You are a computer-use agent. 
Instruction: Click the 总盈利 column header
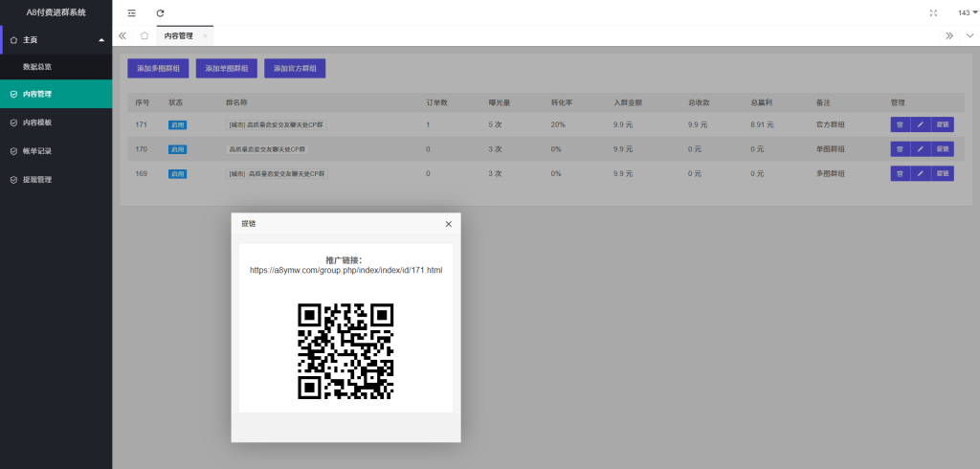(x=761, y=102)
